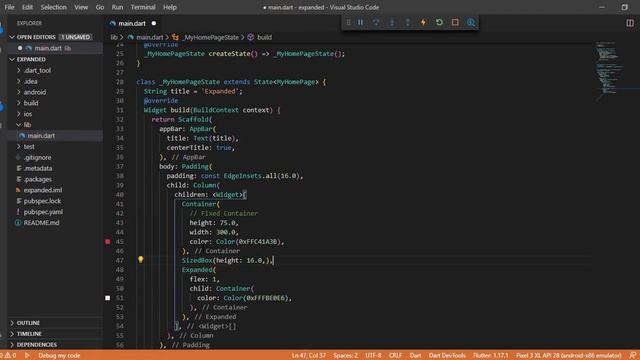Stop the debugging session

(455, 22)
